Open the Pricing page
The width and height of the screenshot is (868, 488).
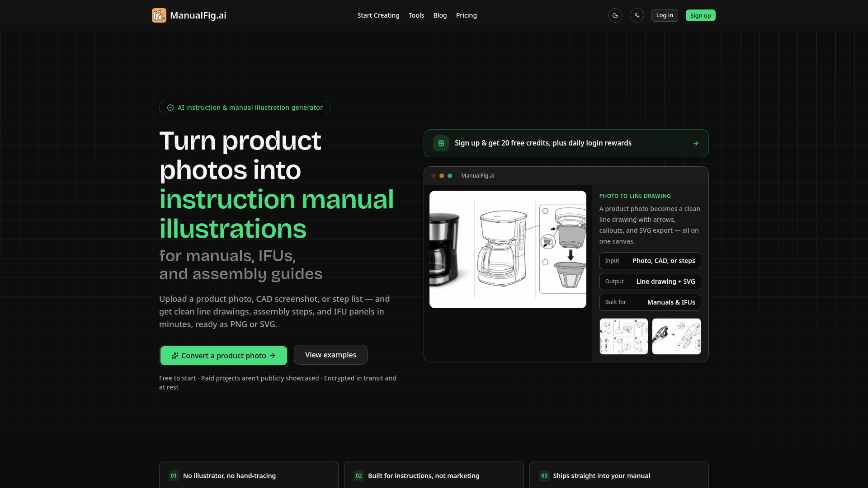(x=467, y=15)
